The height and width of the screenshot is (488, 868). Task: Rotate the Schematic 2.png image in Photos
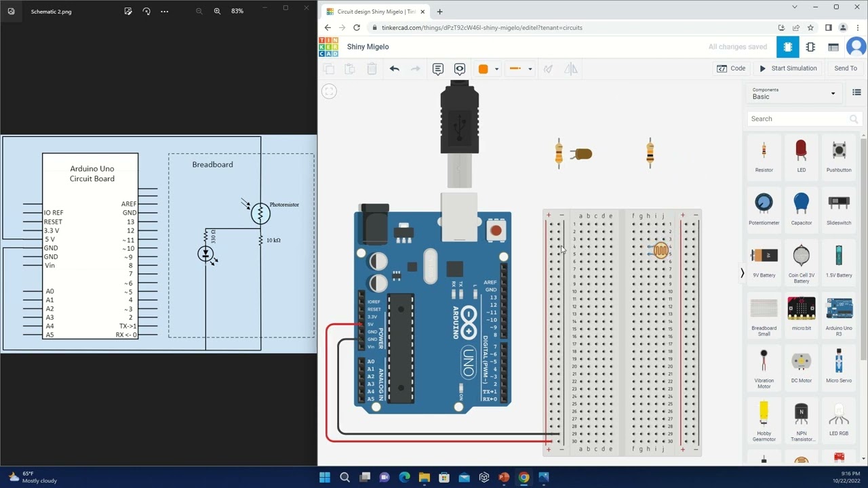coord(146,12)
